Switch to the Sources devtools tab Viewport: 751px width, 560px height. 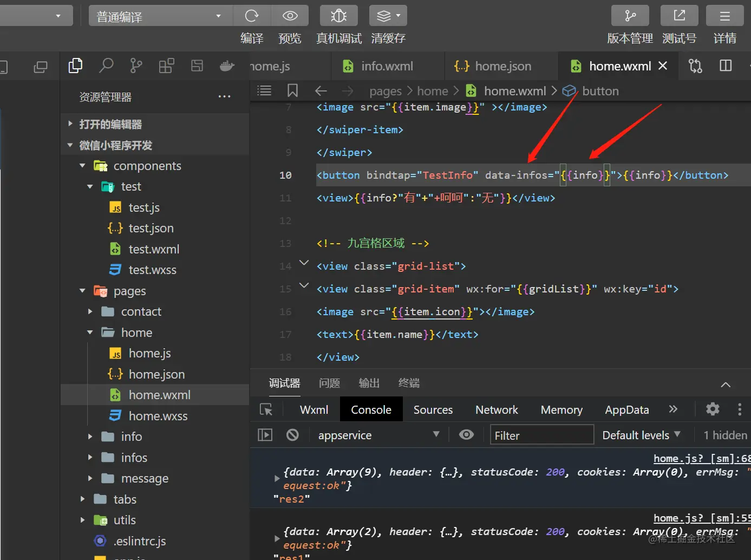pyautogui.click(x=433, y=409)
